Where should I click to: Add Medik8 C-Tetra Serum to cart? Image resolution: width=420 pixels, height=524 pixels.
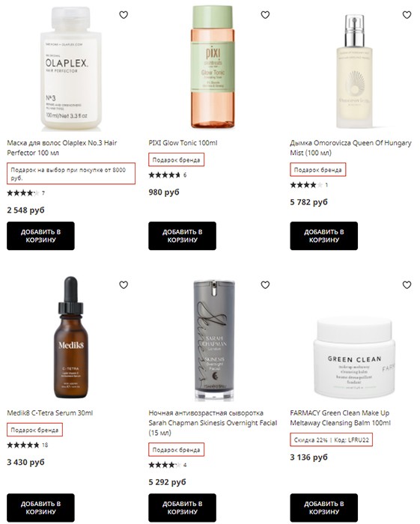tap(40, 508)
